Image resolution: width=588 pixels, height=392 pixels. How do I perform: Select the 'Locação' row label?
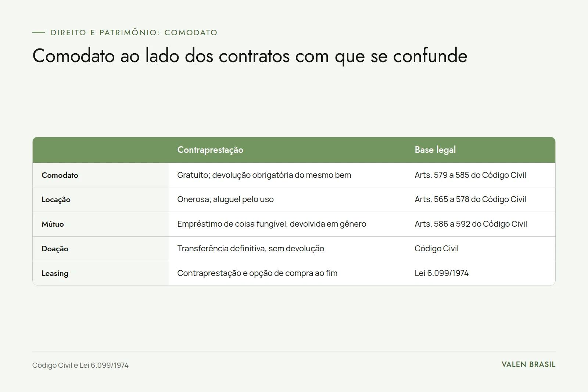click(56, 199)
